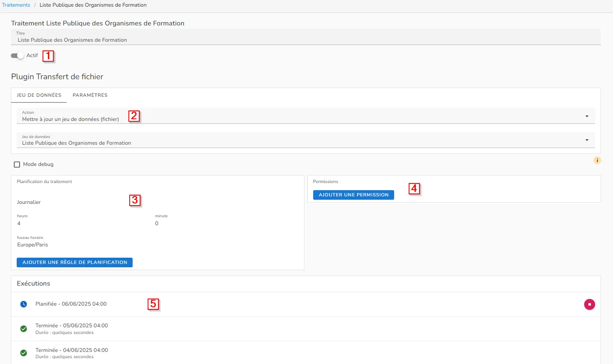Click the clock icon of the Planifiée execution

click(24, 304)
